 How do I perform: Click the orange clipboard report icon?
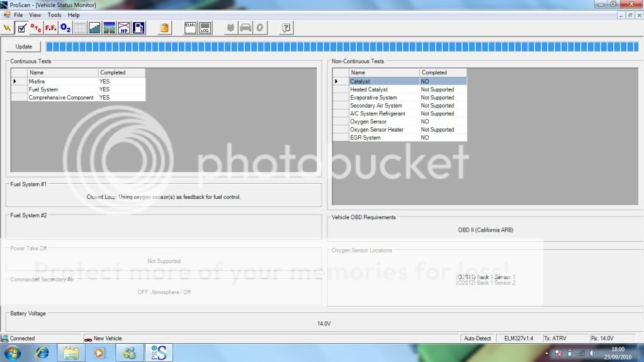(164, 28)
